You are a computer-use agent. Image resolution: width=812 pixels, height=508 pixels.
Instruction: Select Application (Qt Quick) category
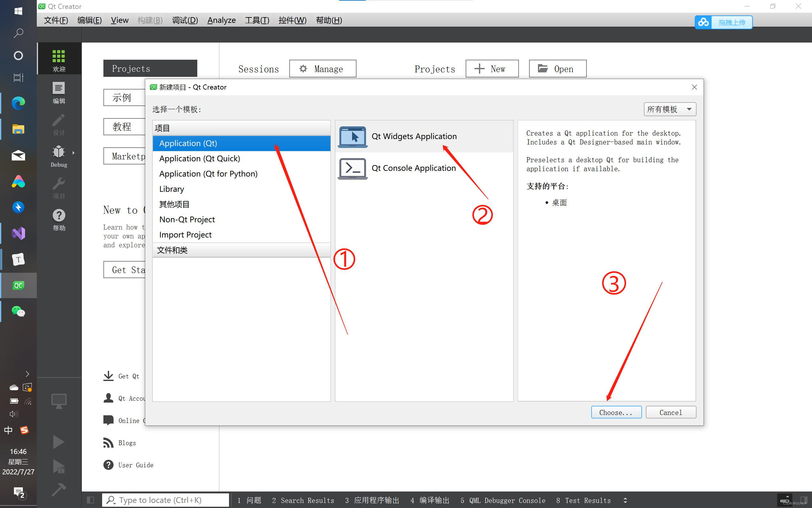pyautogui.click(x=241, y=158)
